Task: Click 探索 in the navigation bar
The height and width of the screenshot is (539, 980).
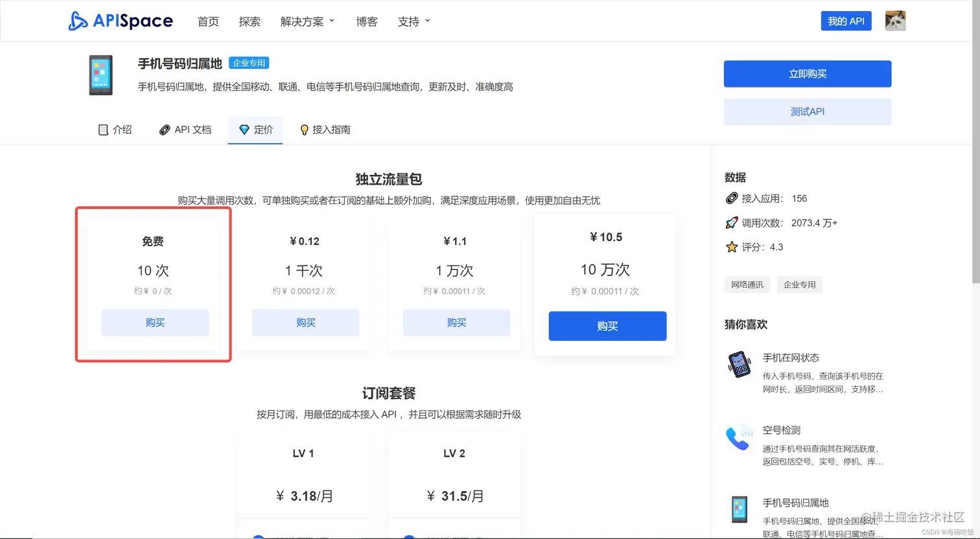Action: 250,21
